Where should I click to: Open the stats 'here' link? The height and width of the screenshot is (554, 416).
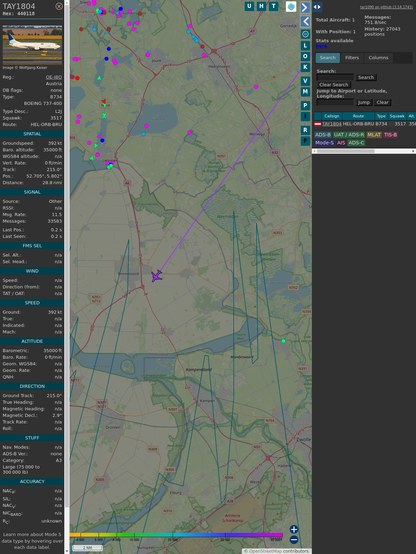click(321, 46)
